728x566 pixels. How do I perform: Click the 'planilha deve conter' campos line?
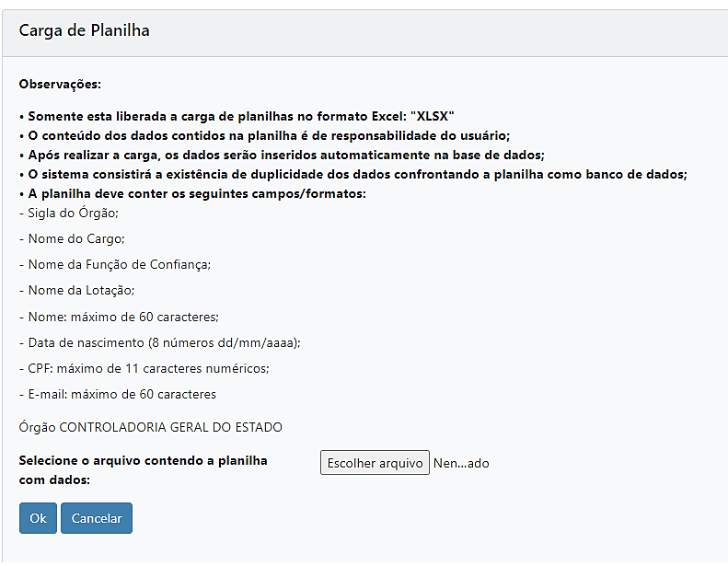pyautogui.click(x=192, y=193)
